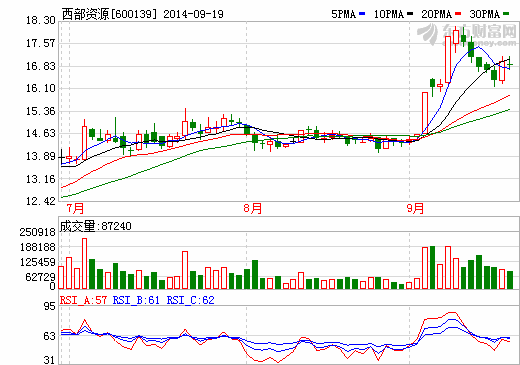
Task: Click the 125459 volume axis label
Action: click(x=37, y=262)
